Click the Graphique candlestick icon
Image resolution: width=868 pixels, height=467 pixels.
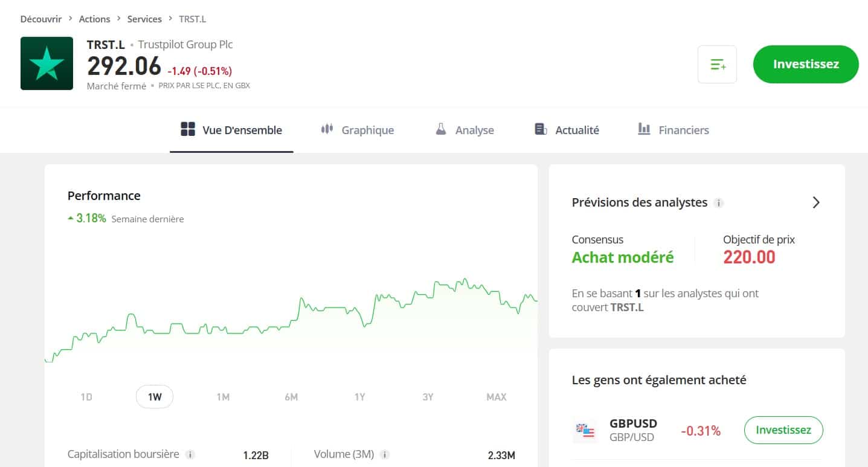tap(327, 129)
